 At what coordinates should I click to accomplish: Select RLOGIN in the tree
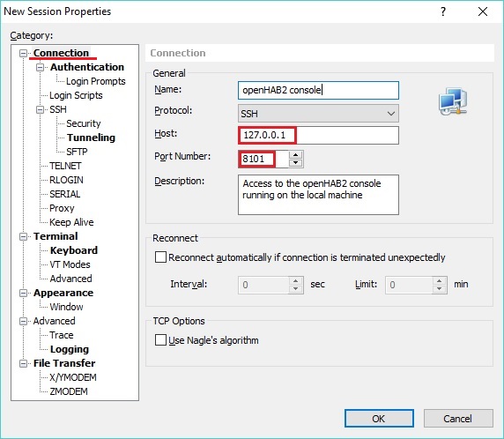pyautogui.click(x=66, y=180)
